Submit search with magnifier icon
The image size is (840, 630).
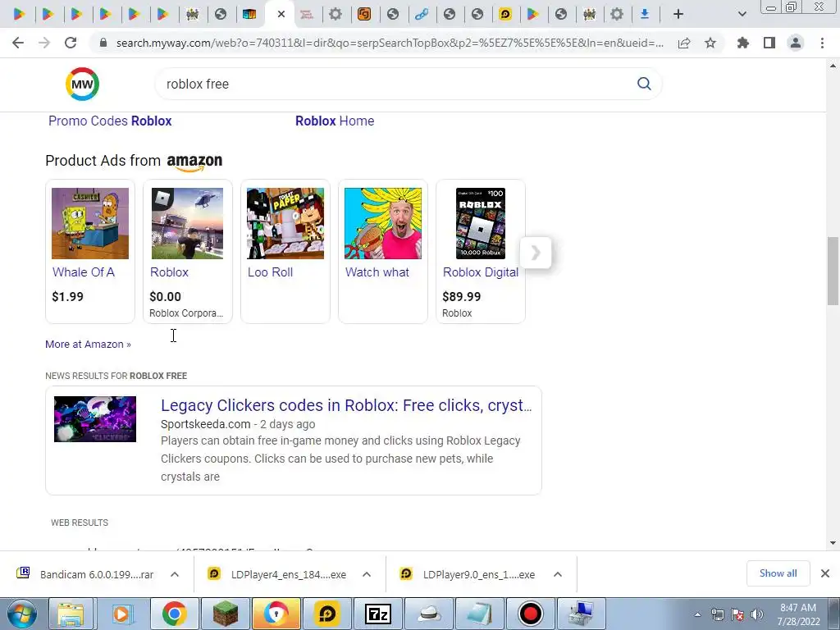(x=644, y=84)
